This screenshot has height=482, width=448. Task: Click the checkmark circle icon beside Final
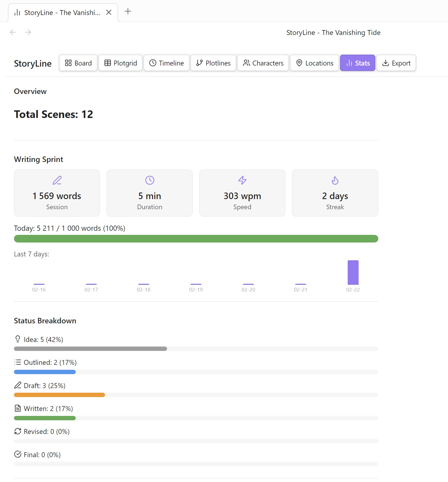click(x=18, y=454)
